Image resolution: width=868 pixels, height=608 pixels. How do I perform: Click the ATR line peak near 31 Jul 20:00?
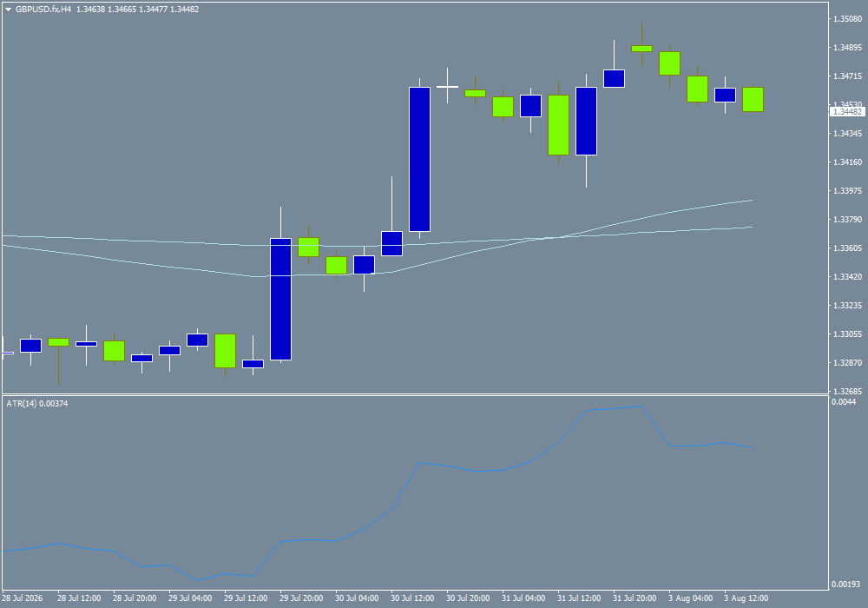click(641, 406)
